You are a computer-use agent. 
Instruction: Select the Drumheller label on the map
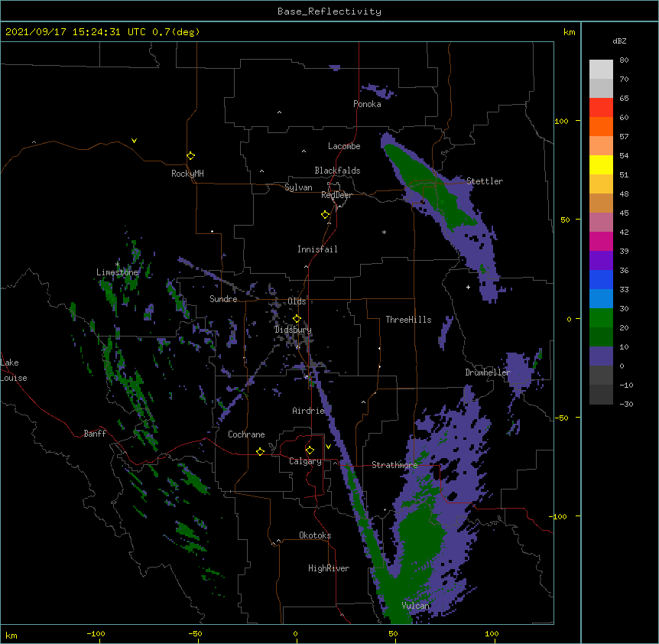click(488, 372)
